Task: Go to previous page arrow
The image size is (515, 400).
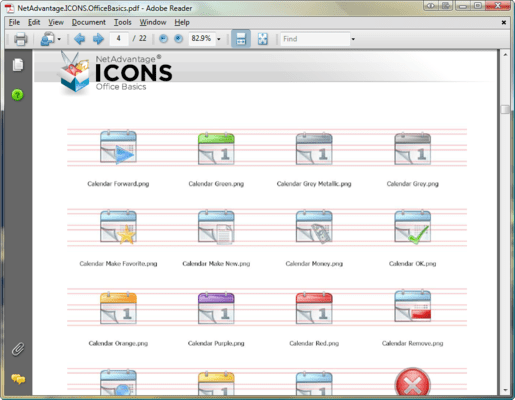Action: (79, 39)
